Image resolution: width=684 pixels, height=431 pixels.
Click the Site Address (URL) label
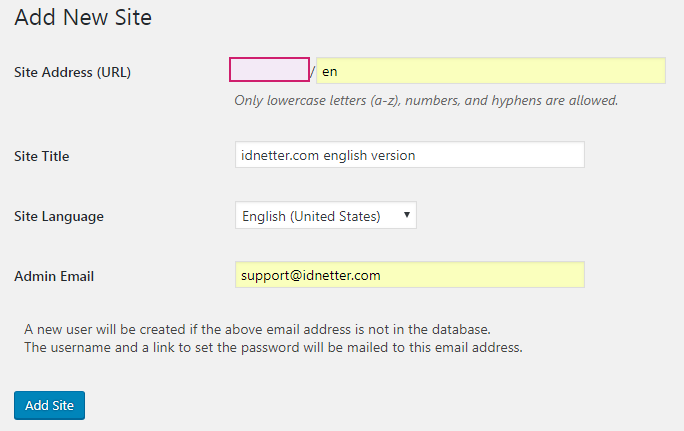tap(72, 72)
